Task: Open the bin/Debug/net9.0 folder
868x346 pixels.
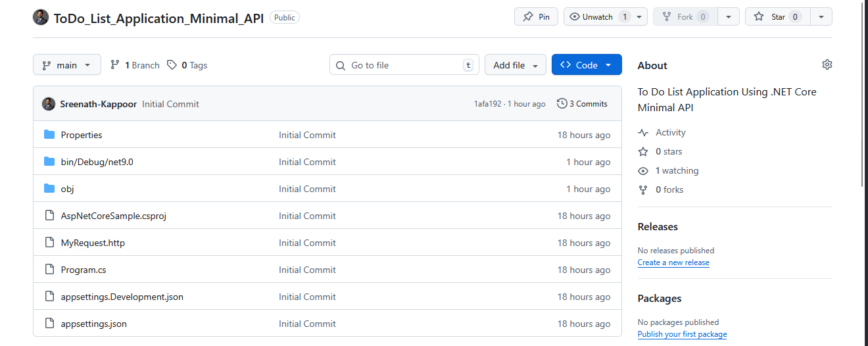Action: [x=97, y=162]
